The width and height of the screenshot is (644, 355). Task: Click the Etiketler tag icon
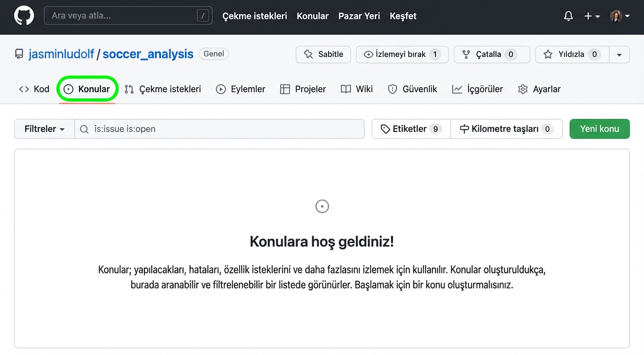click(385, 129)
